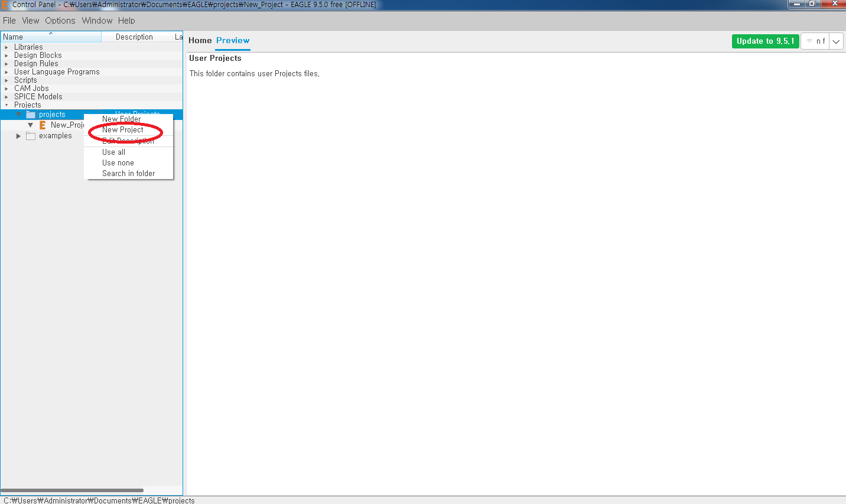
Task: Switch to the Home tab
Action: click(x=200, y=41)
